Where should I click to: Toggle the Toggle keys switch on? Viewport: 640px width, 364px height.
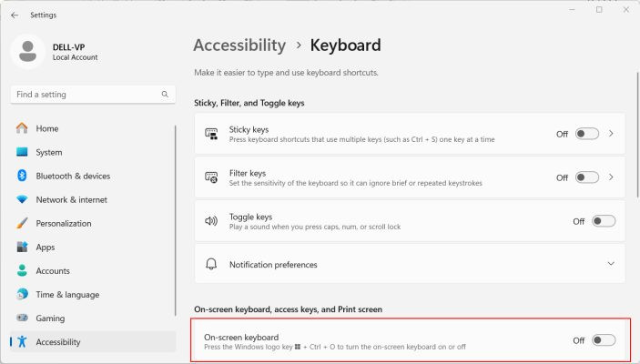tap(604, 221)
